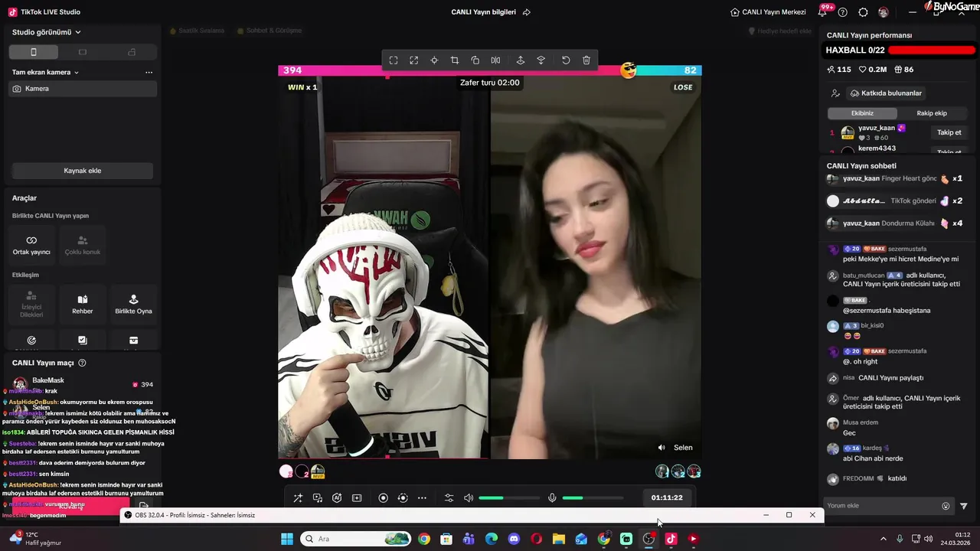Image resolution: width=980 pixels, height=551 pixels.
Task: Open the help question mark icon
Action: point(843,12)
